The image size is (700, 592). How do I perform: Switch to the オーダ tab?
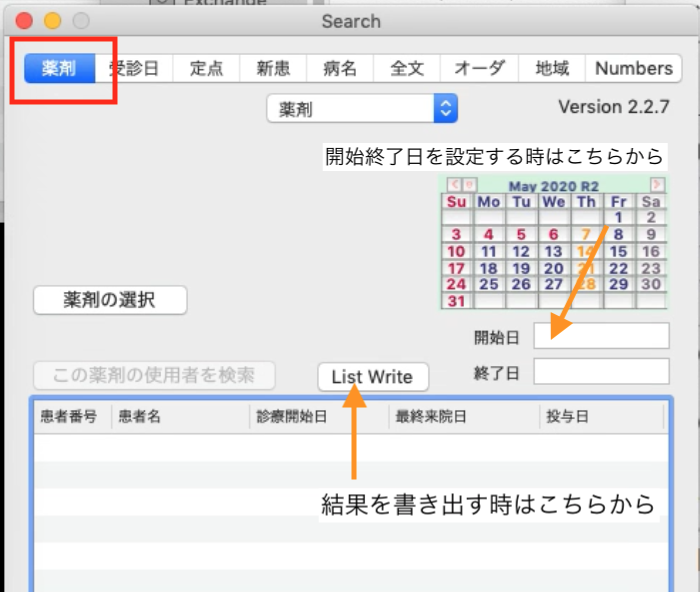[x=479, y=68]
